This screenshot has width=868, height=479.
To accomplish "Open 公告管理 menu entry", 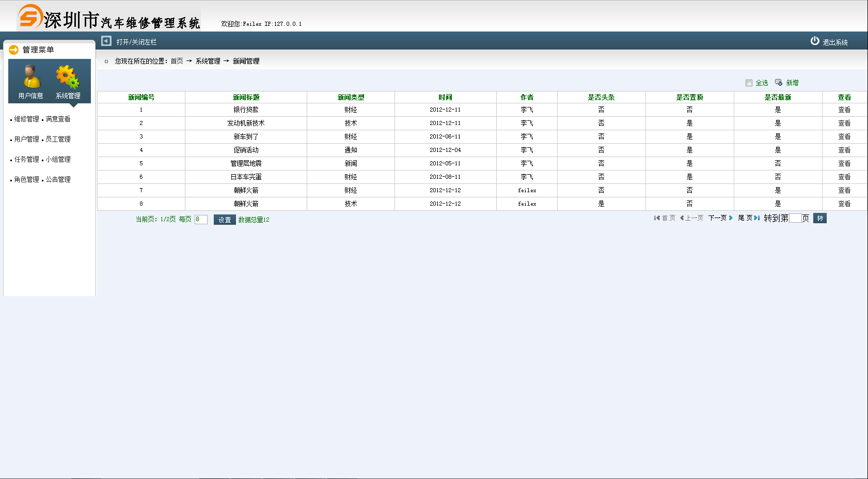I will 58,179.
